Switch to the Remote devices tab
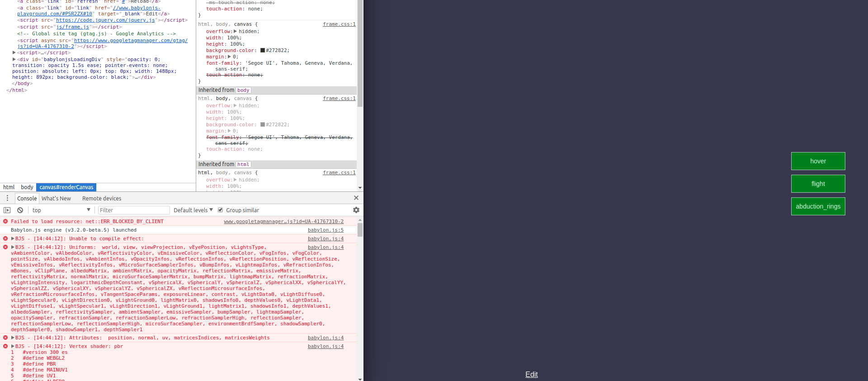Viewport: 868px width, 381px height. point(102,198)
